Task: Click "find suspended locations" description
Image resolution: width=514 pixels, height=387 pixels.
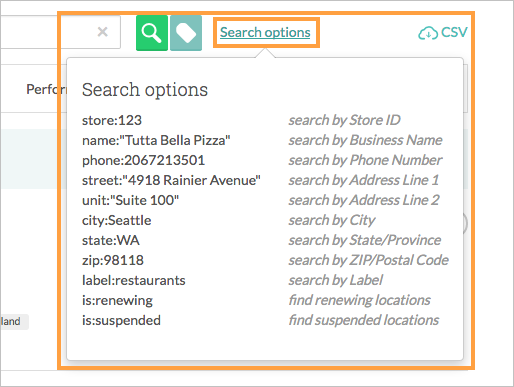Action: pyautogui.click(x=364, y=320)
